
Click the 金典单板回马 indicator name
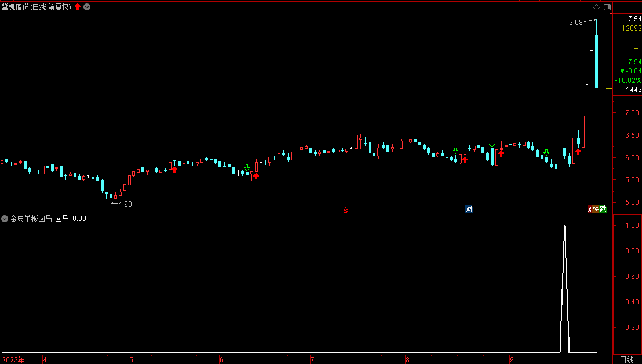click(31, 219)
